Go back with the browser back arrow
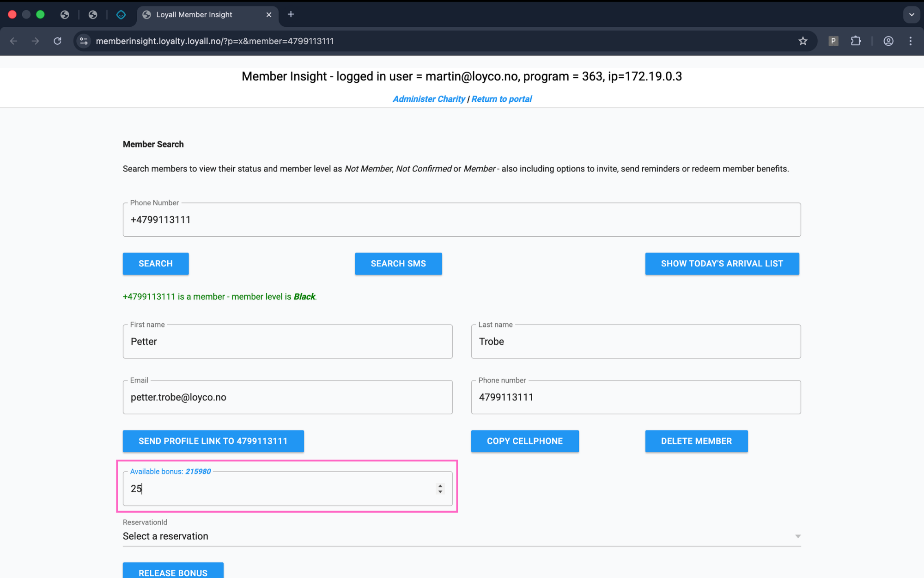Image resolution: width=924 pixels, height=578 pixels. (x=13, y=41)
